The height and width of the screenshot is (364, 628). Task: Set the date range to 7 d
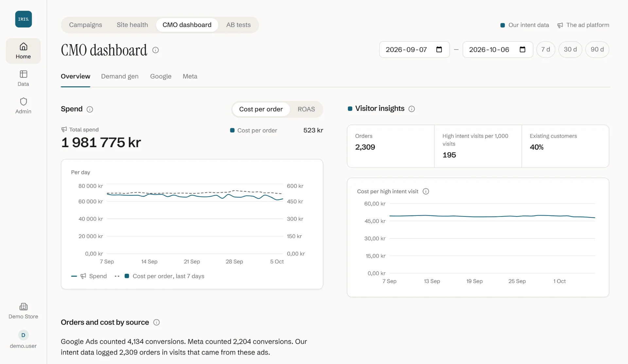tap(546, 49)
